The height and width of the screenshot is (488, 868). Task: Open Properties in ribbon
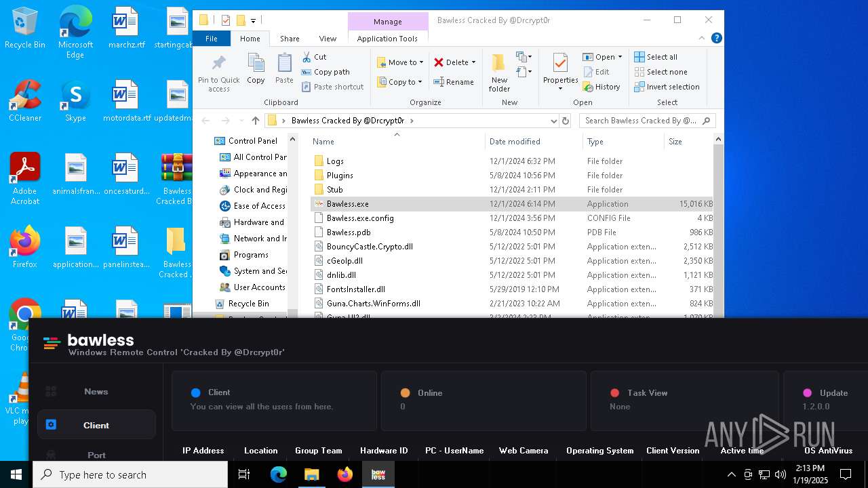[560, 71]
